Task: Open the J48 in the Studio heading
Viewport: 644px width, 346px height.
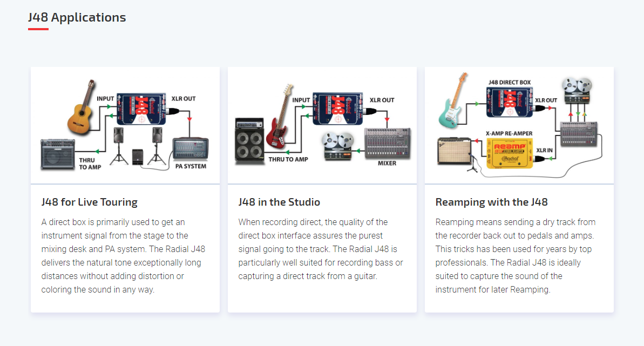Action: [279, 202]
